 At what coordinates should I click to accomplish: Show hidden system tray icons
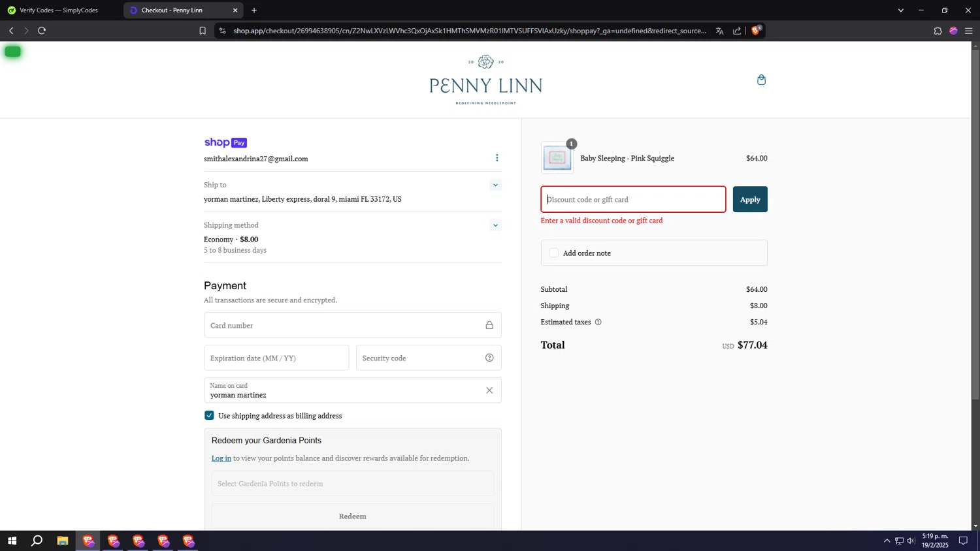coord(887,541)
